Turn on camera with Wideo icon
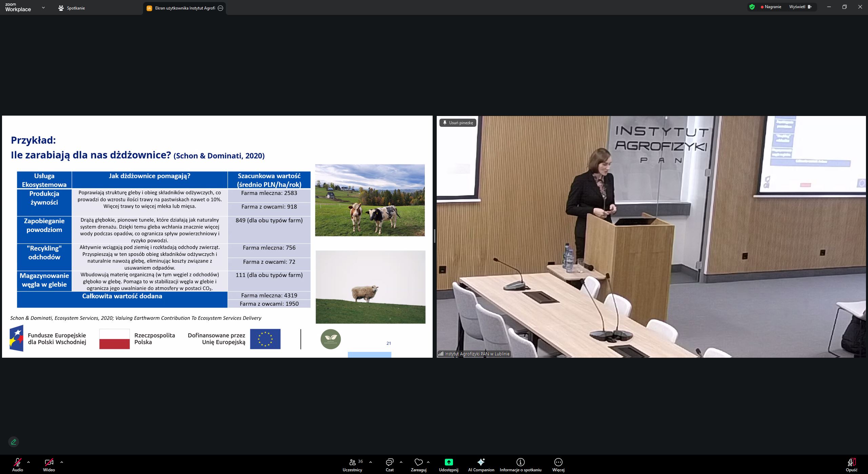Screen dimensions: 868x474 [49, 462]
